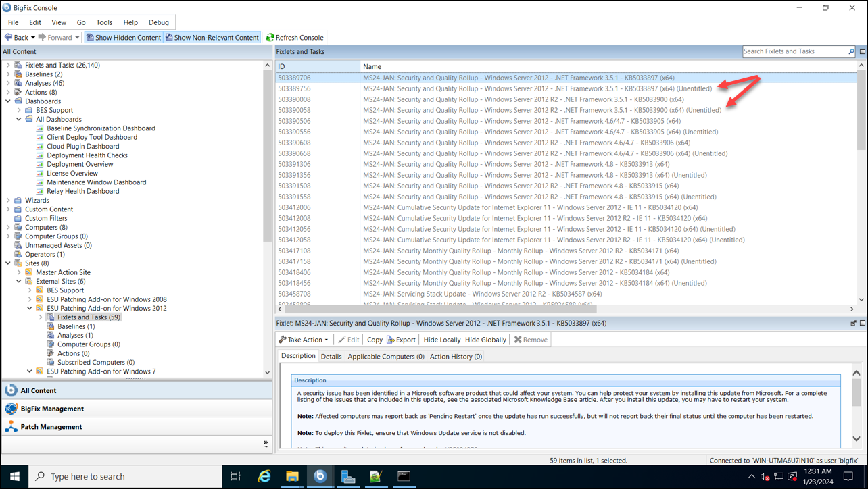Switch to Applicable Computers (0) tab
Screen dimensions: 868x489
(x=386, y=357)
